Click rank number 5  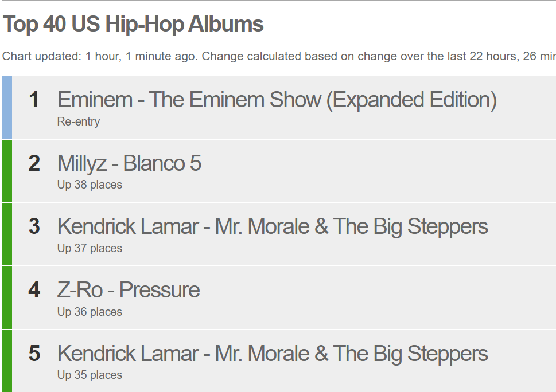pos(34,354)
